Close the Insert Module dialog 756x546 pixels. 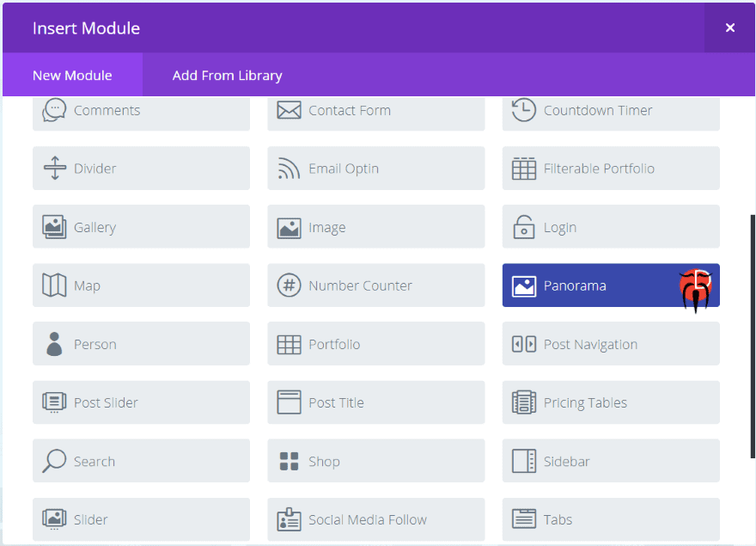tap(729, 28)
